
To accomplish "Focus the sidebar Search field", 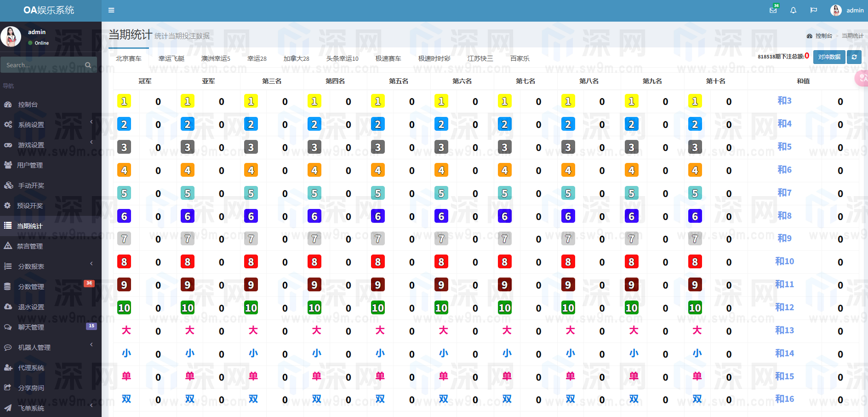I will point(44,65).
